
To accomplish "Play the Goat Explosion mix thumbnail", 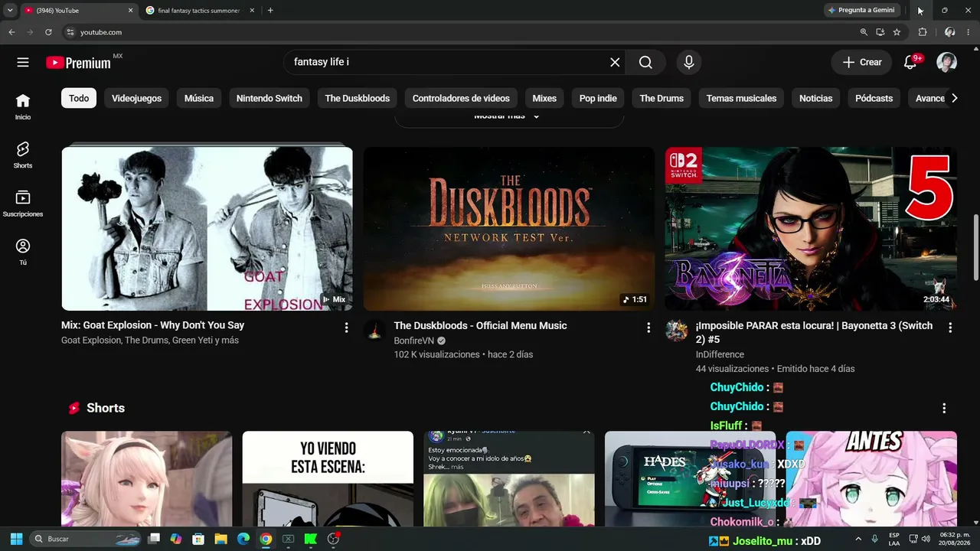I will point(207,229).
